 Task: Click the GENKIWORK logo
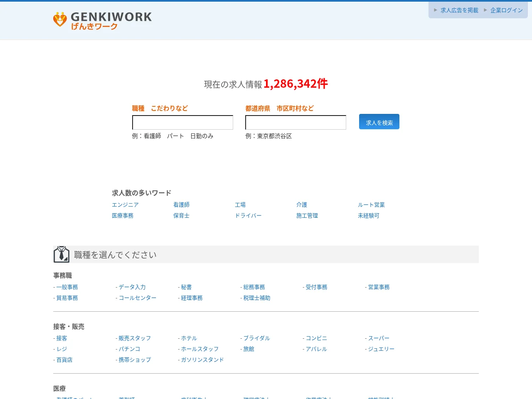click(x=103, y=21)
